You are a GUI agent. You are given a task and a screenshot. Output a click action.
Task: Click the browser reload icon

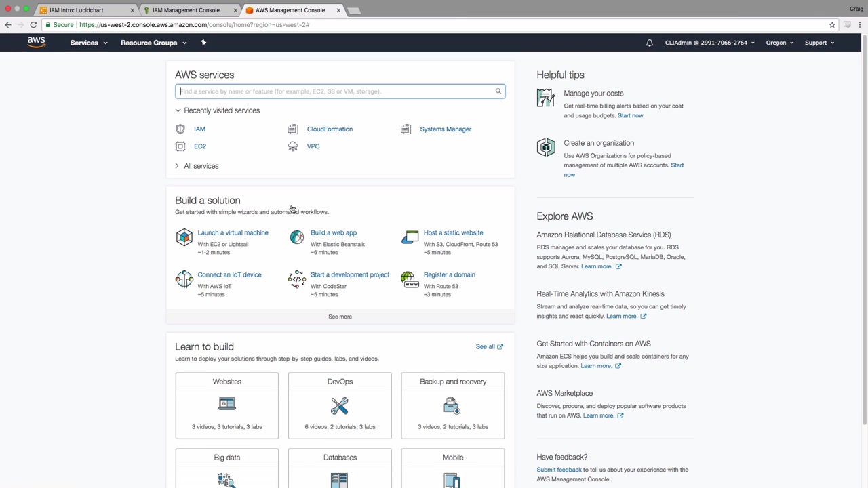(x=33, y=25)
